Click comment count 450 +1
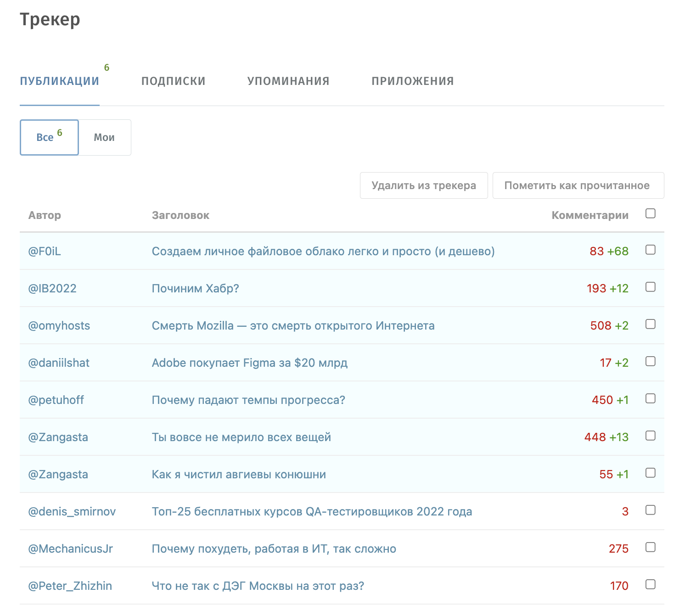 coord(610,400)
